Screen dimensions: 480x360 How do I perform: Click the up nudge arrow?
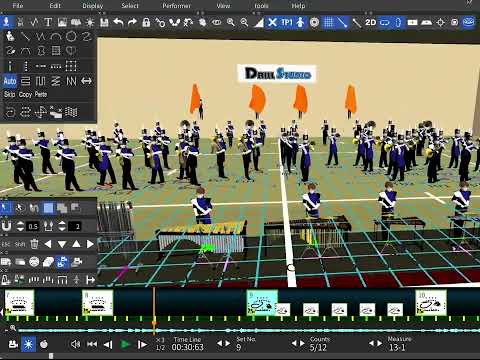pos(76,244)
